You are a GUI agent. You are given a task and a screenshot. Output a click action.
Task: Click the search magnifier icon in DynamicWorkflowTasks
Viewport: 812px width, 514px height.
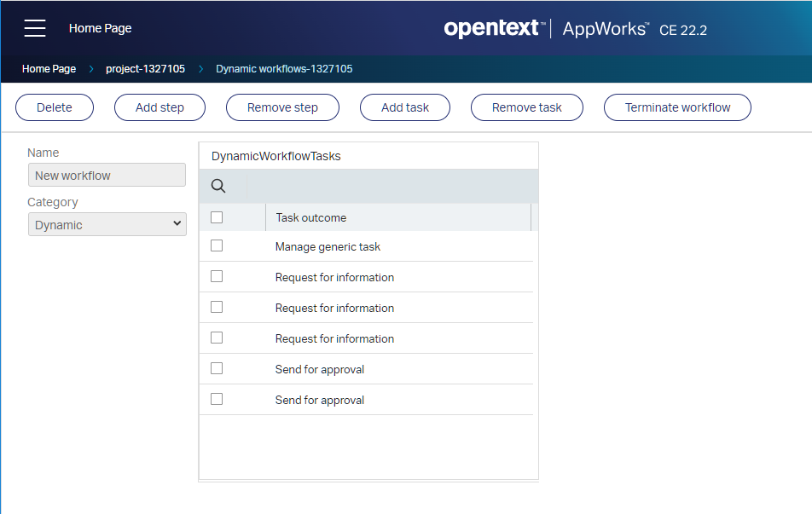218,186
